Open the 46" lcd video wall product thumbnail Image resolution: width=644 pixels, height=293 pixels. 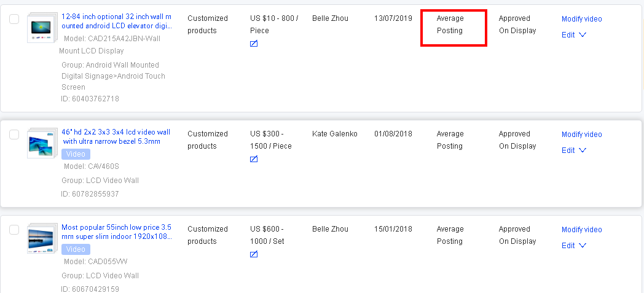pyautogui.click(x=42, y=143)
